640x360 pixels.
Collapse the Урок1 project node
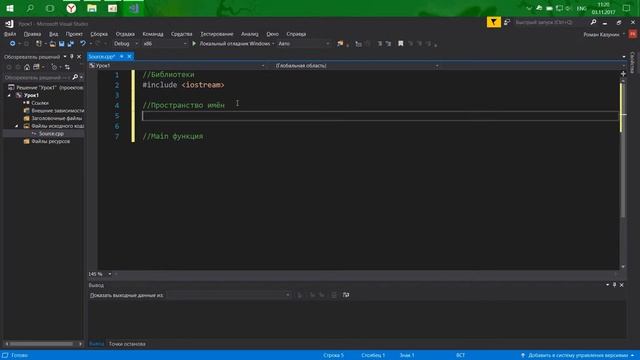(9, 95)
